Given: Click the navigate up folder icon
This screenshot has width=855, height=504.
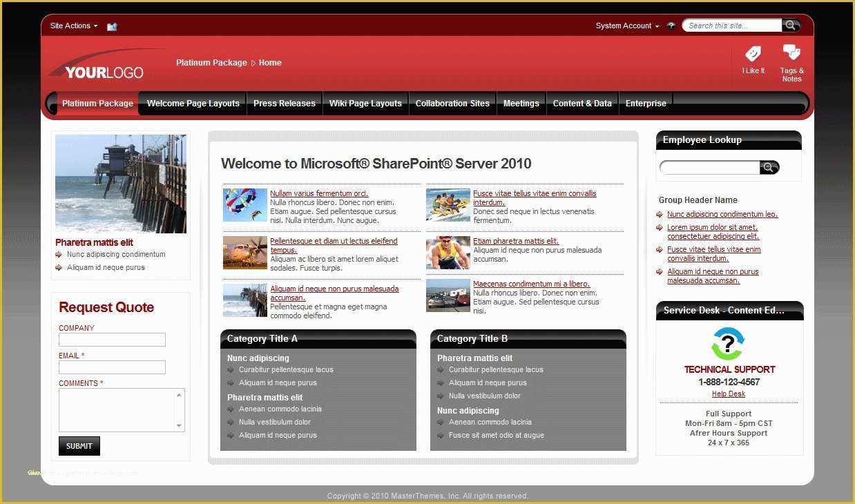Looking at the screenshot, I should (x=112, y=26).
